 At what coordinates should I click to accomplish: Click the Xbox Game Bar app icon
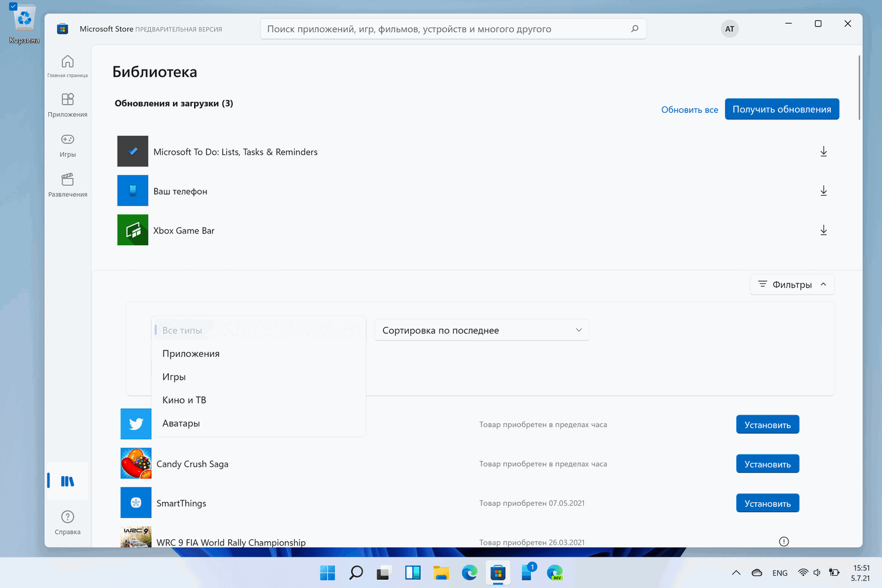(133, 230)
